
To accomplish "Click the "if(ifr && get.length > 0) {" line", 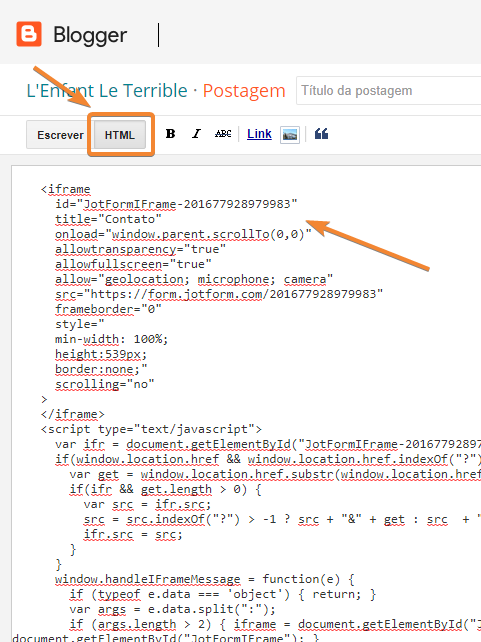I will [x=165, y=489].
